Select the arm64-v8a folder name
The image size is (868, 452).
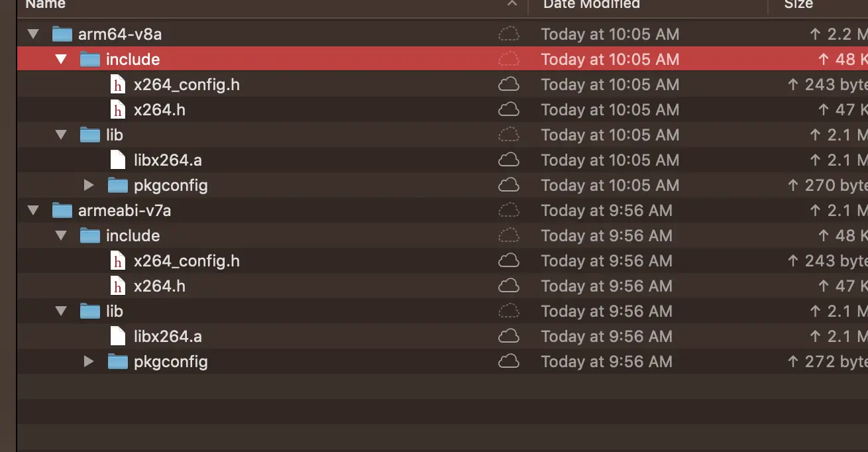120,34
